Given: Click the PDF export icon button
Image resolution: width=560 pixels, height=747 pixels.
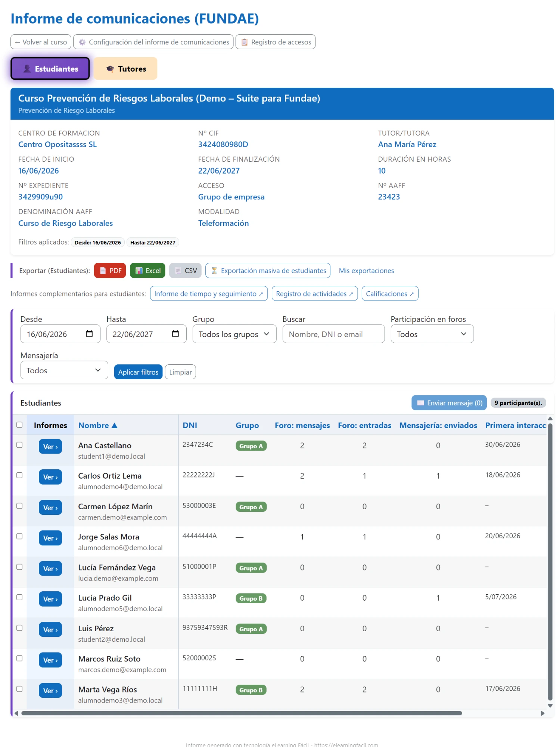Looking at the screenshot, I should 110,271.
